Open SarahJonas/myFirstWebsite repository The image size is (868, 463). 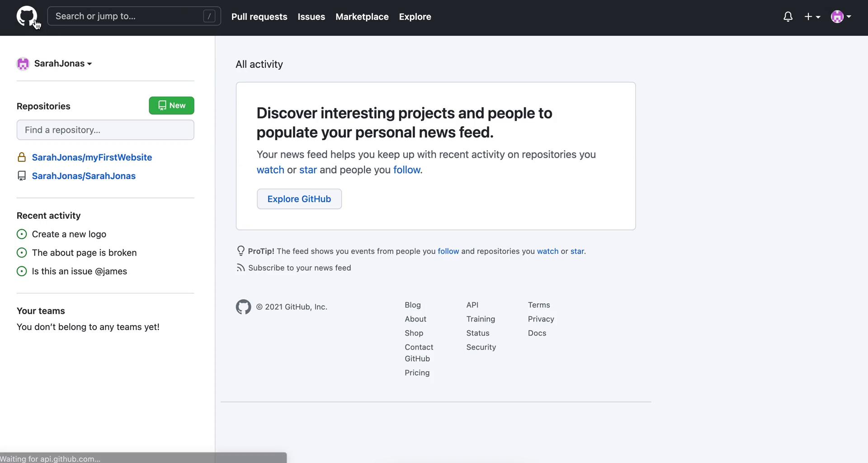pyautogui.click(x=92, y=157)
